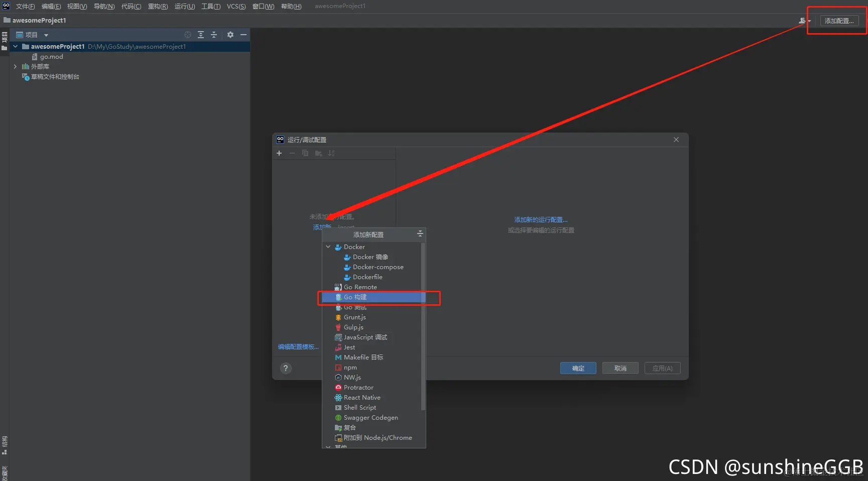This screenshot has height=481, width=868.
Task: Click the add (+) configuration icon
Action: pyautogui.click(x=279, y=153)
